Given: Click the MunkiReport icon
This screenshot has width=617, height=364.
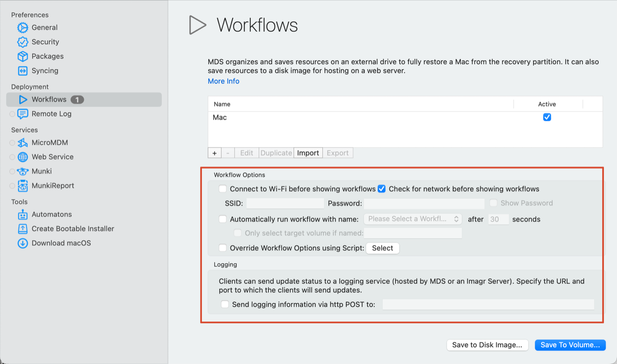Looking at the screenshot, I should 23,186.
